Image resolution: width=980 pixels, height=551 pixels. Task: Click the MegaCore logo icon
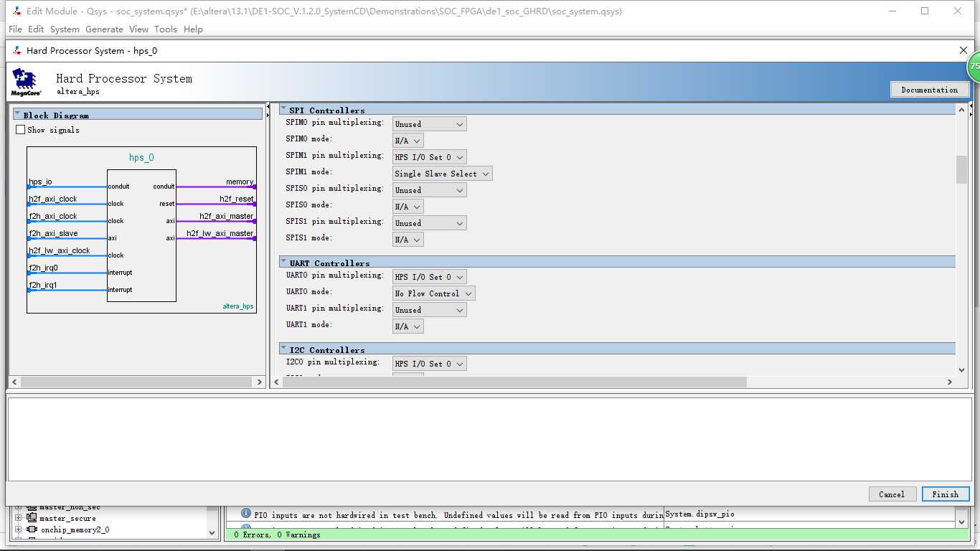27,83
